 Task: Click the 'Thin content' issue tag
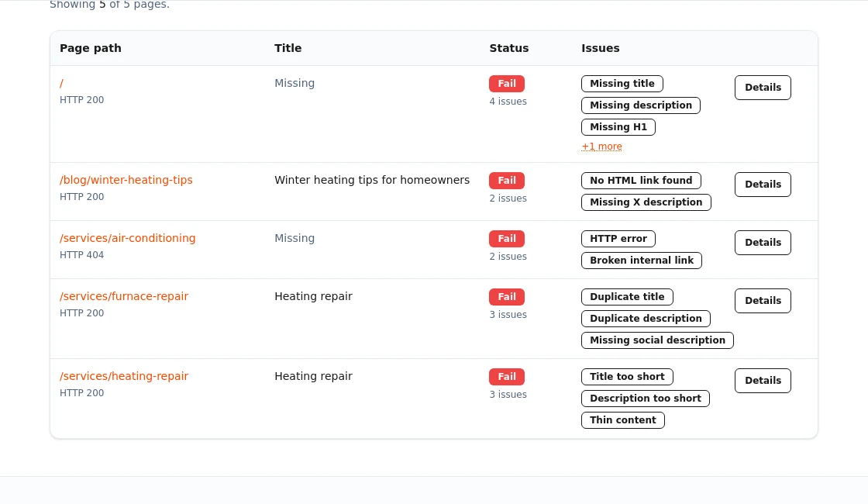[x=623, y=419]
